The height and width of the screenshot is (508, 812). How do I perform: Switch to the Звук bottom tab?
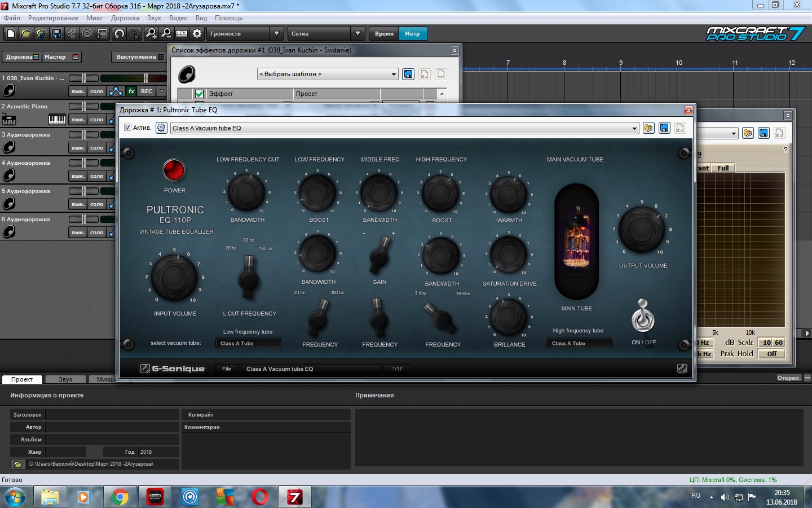65,379
